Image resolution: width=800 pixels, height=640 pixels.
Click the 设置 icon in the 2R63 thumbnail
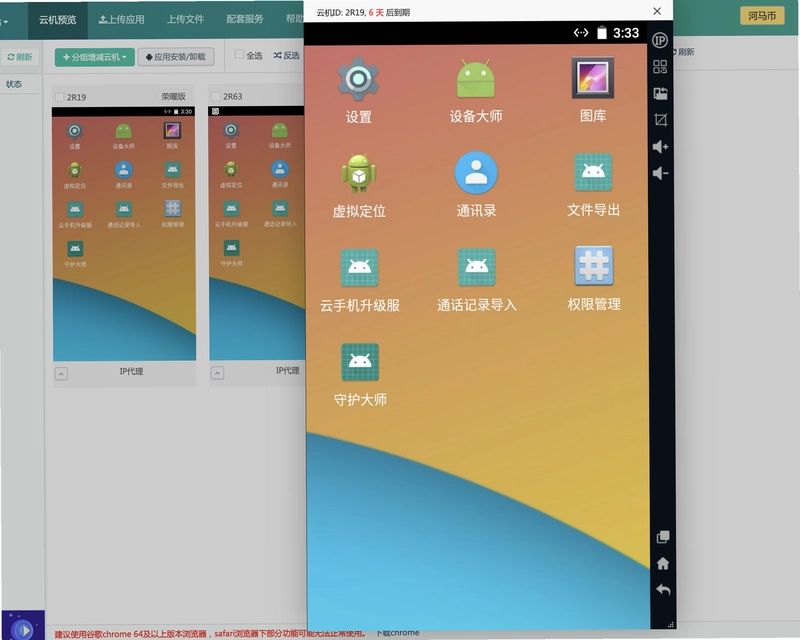point(231,131)
